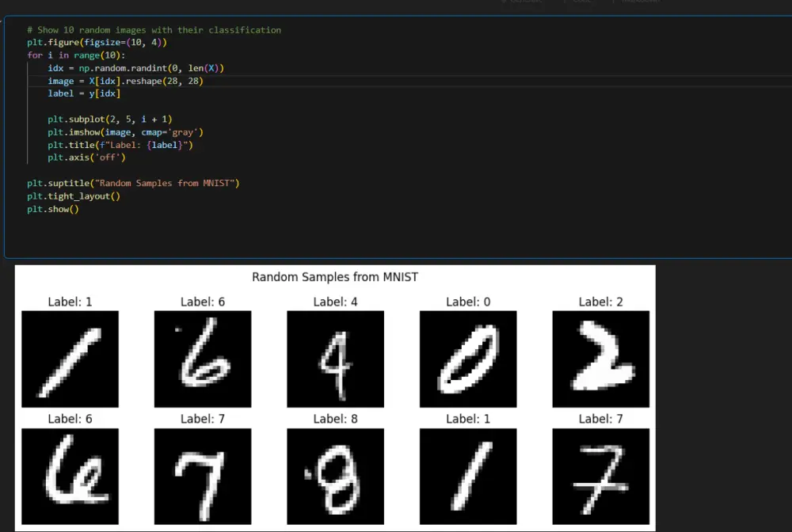Click the digit 0 sample image
The width and height of the screenshot is (792, 532).
coord(467,359)
